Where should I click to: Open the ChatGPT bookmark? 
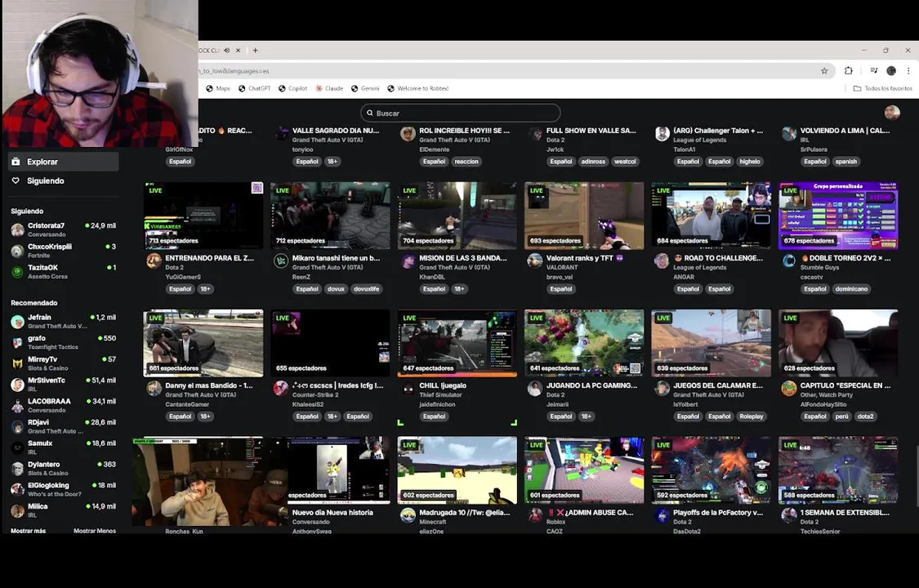(254, 88)
